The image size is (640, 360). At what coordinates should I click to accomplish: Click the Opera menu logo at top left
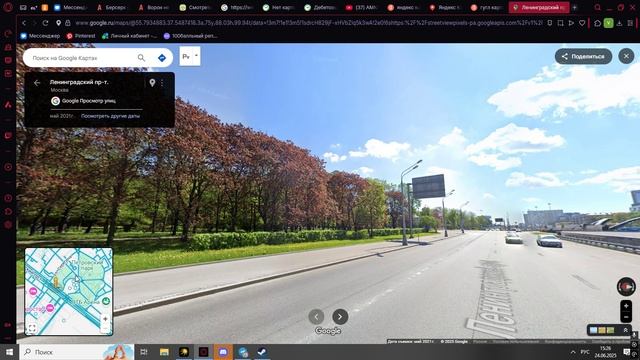pyautogui.click(x=8, y=7)
